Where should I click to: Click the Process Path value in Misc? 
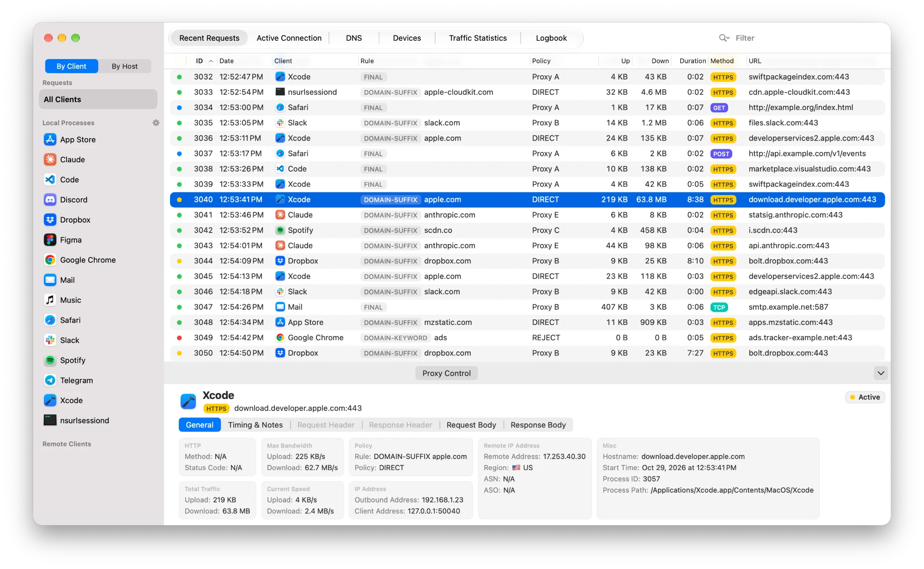(x=732, y=490)
